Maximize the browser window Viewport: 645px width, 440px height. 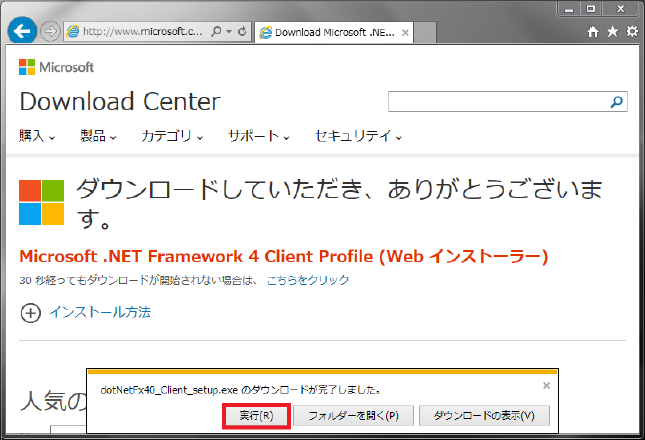click(591, 9)
